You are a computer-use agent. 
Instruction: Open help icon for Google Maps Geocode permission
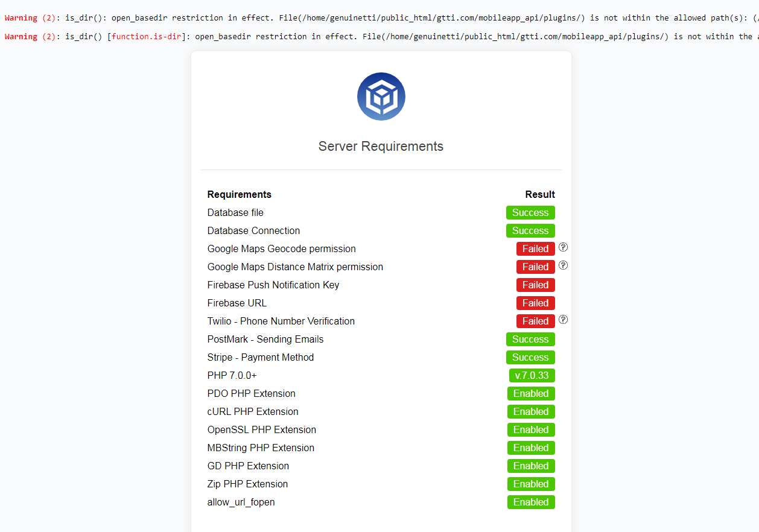[x=563, y=247]
